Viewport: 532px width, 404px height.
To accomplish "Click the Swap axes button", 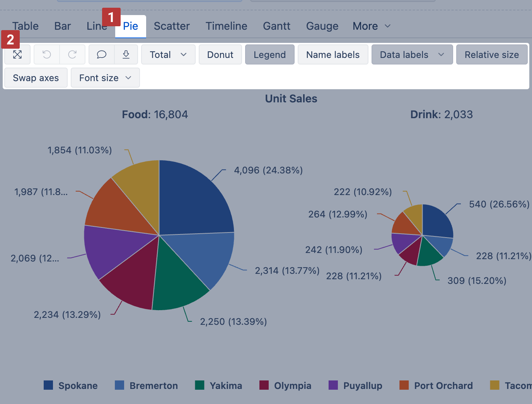I will [36, 78].
